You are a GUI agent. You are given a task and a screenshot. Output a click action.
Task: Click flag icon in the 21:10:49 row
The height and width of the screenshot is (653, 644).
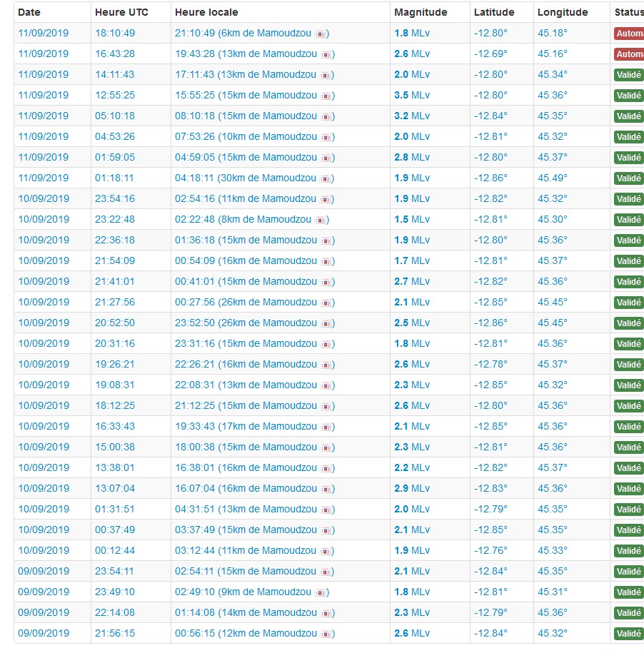[321, 34]
